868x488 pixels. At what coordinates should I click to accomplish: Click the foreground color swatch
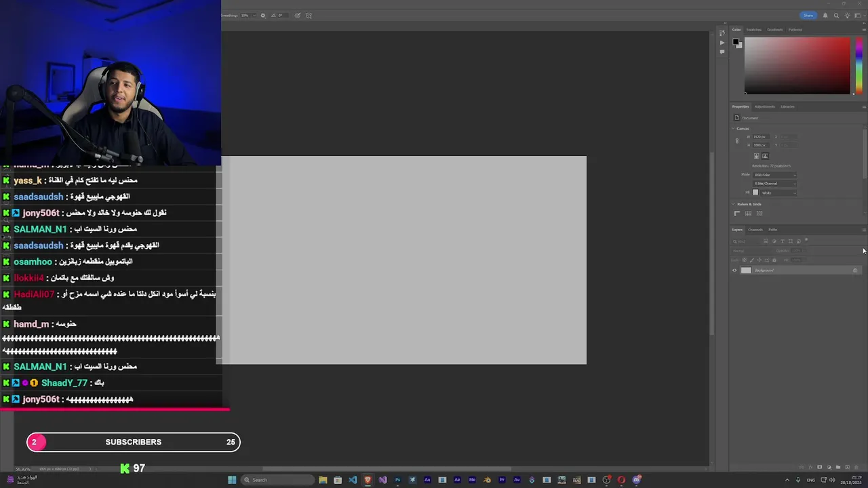[x=736, y=41]
